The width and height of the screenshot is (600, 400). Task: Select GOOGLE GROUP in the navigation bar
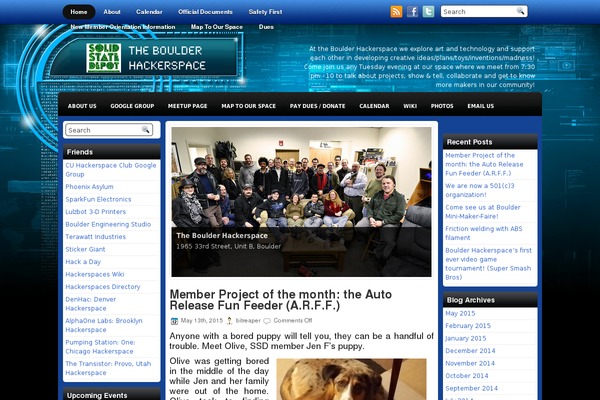coord(132,106)
